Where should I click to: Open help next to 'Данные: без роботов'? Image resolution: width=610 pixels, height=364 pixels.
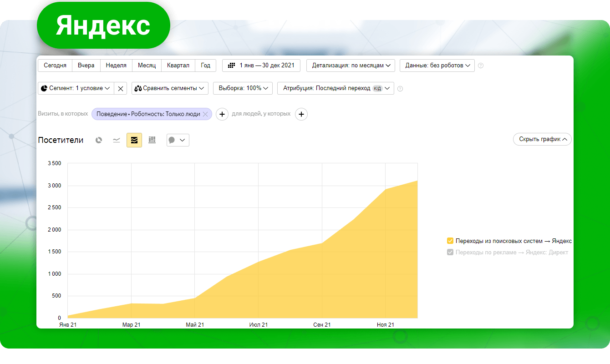(481, 66)
